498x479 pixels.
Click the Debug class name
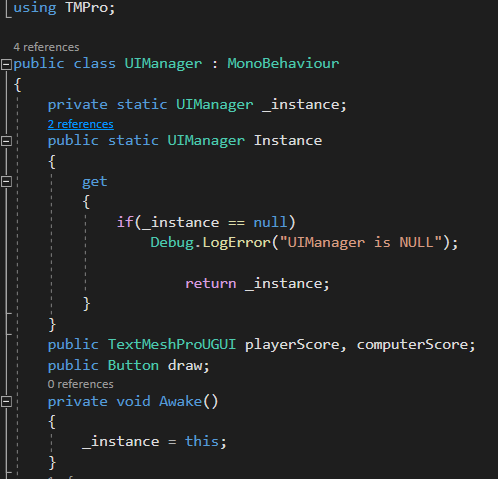tap(172, 242)
